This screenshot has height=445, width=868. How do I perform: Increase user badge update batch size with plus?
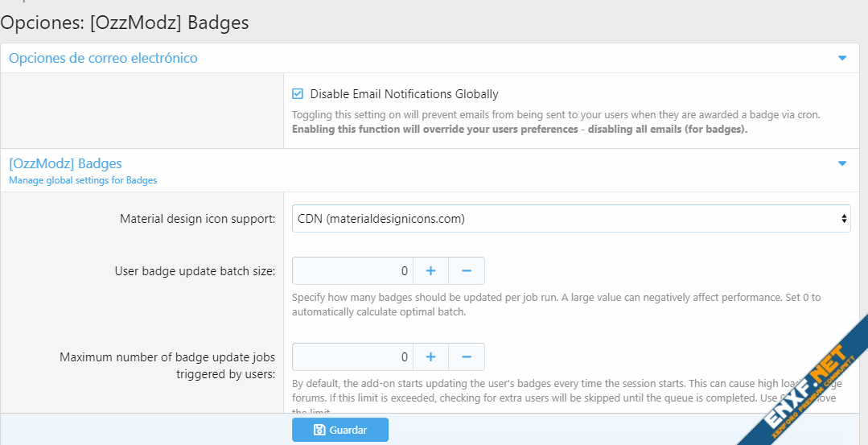pos(430,271)
